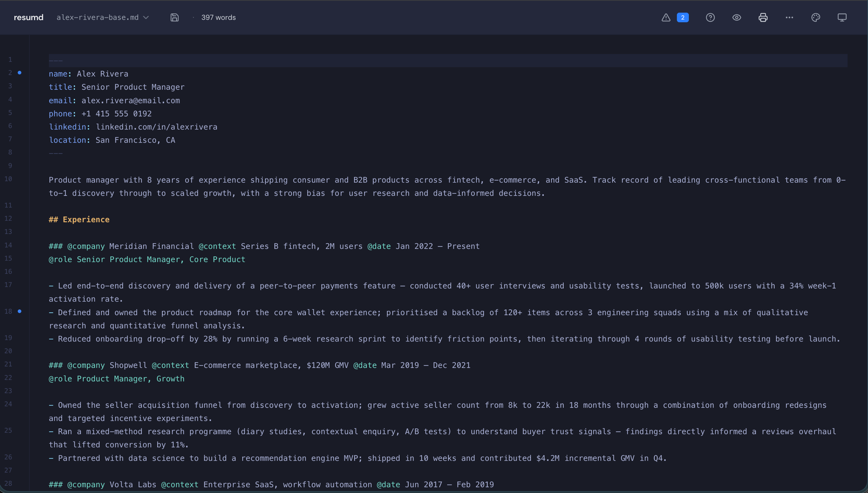Click the text Enterprise SaaS, workflow automation
868x493 pixels.
pyautogui.click(x=288, y=485)
